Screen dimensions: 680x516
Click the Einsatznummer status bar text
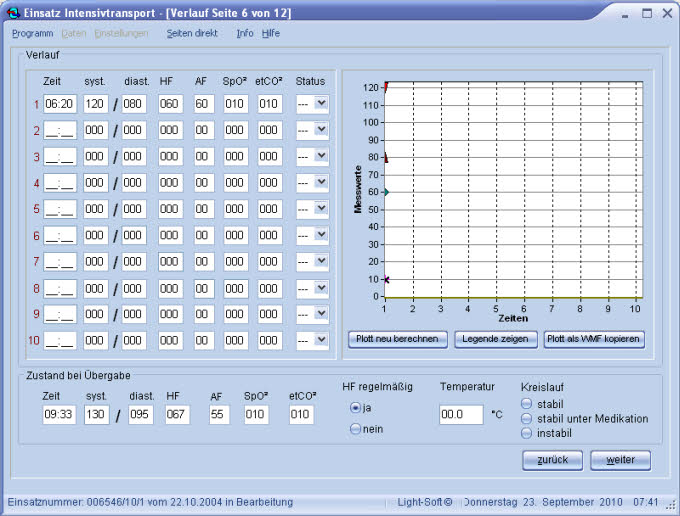coord(150,502)
